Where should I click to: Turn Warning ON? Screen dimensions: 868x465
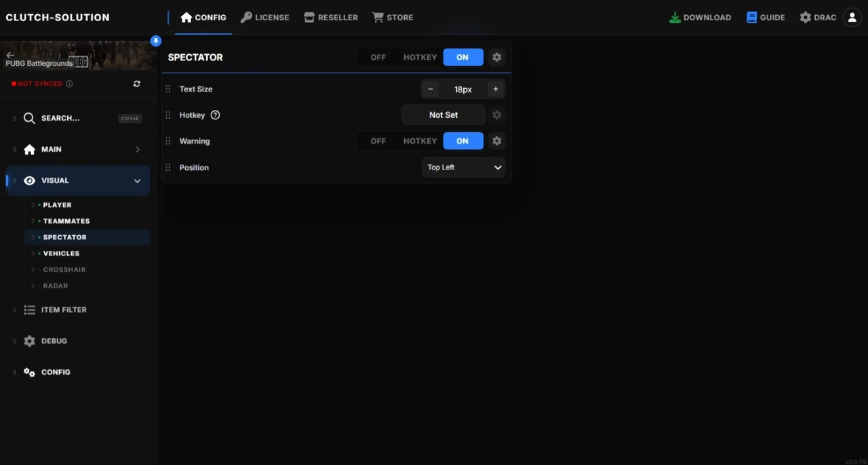[462, 141]
